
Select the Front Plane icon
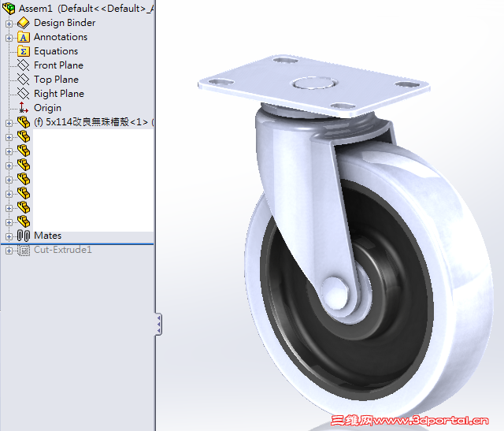(x=23, y=65)
